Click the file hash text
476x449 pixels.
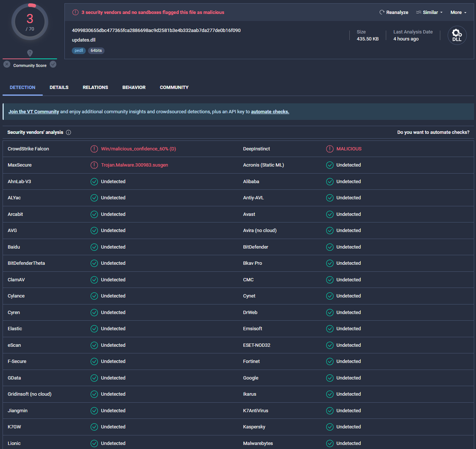pos(156,31)
